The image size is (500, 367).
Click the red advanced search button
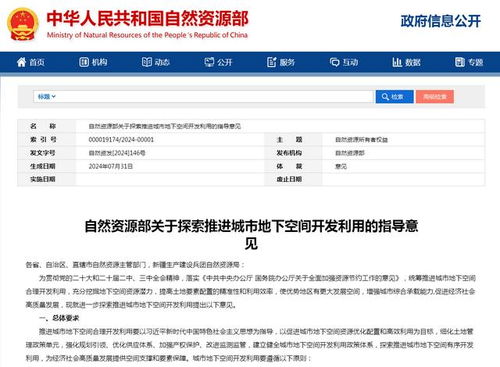435,97
